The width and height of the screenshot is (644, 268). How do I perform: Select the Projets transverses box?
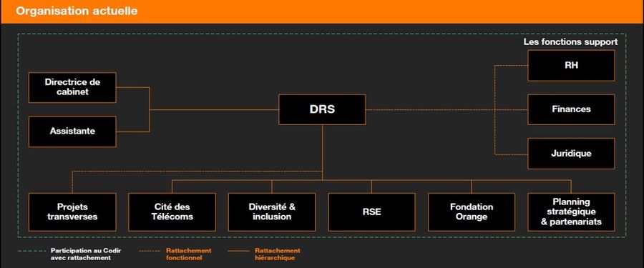(x=72, y=212)
